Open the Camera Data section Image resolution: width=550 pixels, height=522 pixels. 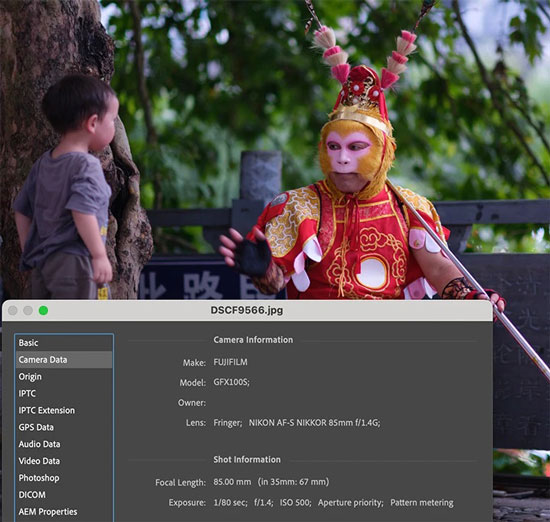pos(64,360)
